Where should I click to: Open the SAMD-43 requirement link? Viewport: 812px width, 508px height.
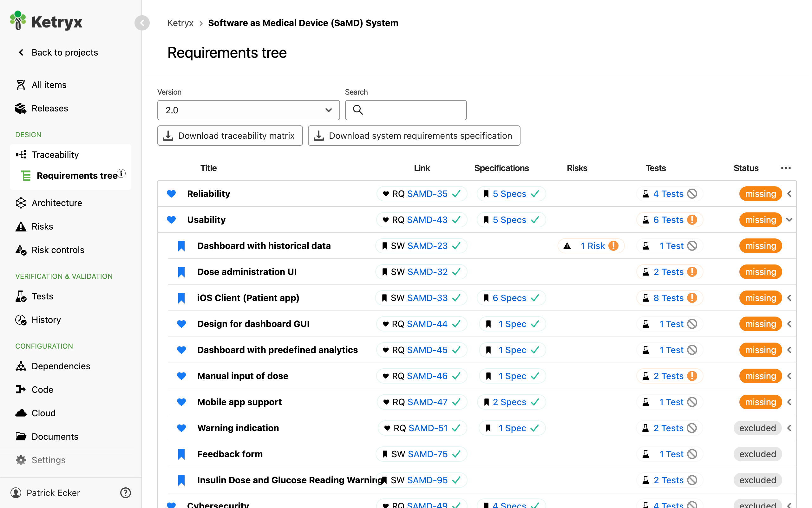click(427, 220)
